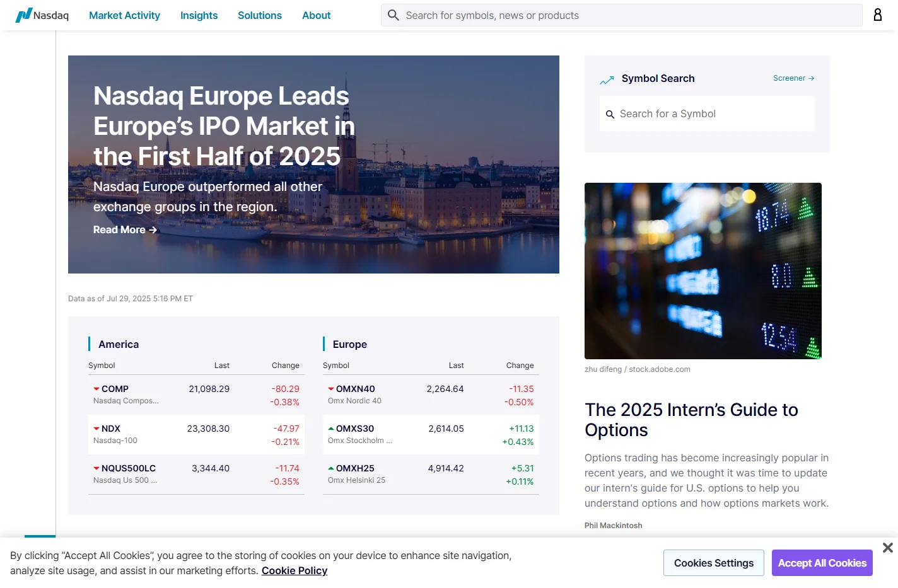Open the COMP symbol row
Viewport: 898px width, 588px height.
196,395
